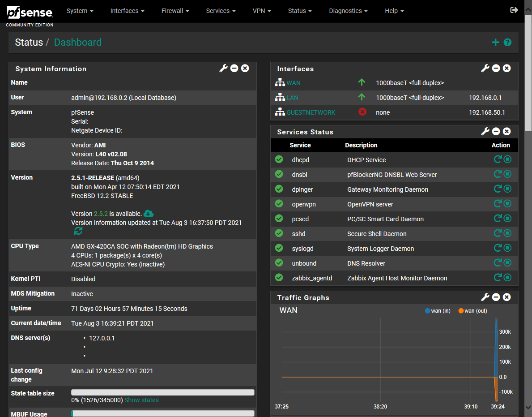
Task: Toggle the wan (out) graph series
Action: click(472, 310)
